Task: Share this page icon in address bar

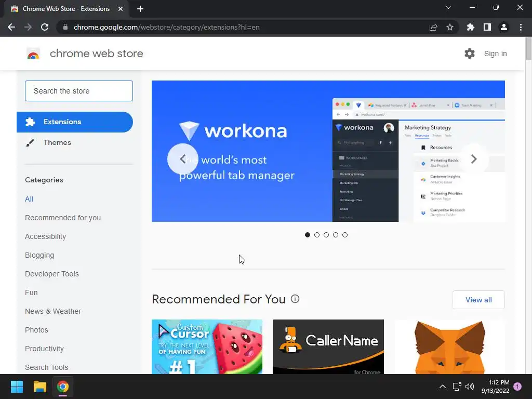Action: point(433,27)
